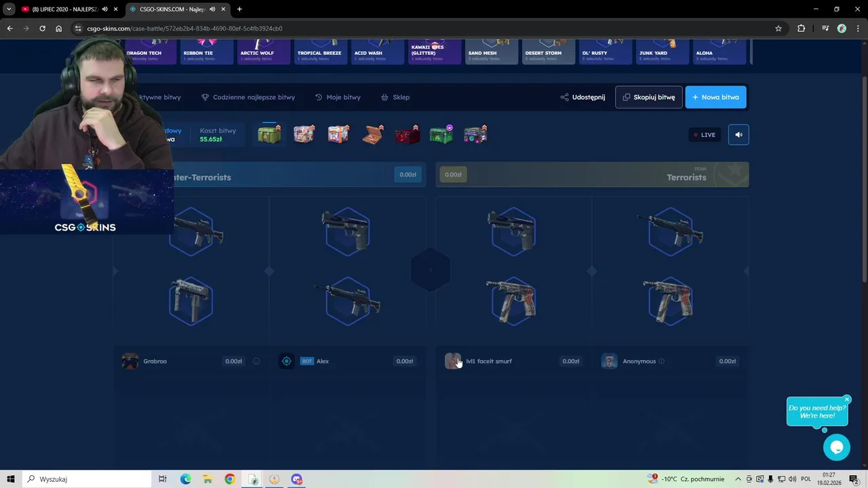This screenshot has width=868, height=488.
Task: Go back in browser history
Action: point(9,28)
